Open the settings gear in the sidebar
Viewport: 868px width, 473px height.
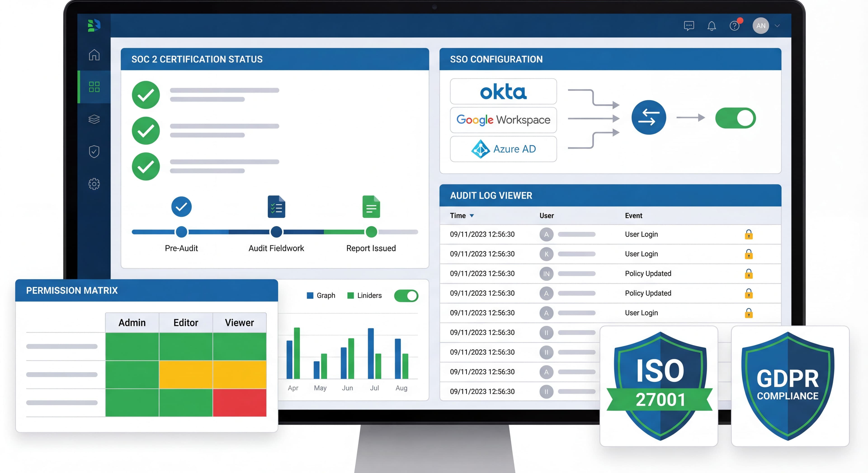coord(94,184)
